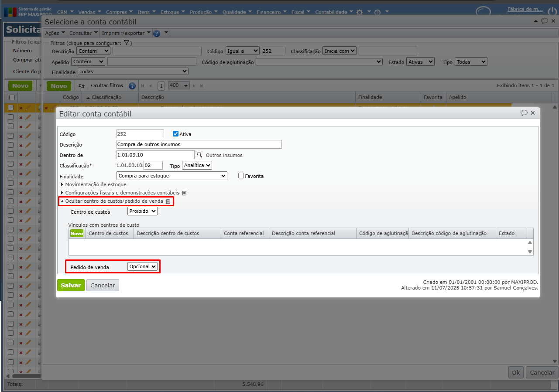Click refresh icon left of Ocultar filtros
The image size is (559, 392).
pos(81,86)
